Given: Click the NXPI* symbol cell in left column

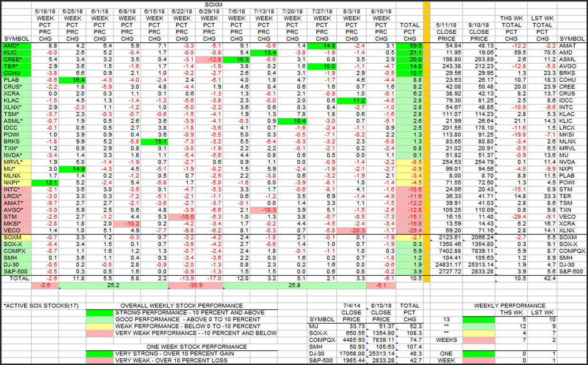Looking at the screenshot, I should click(x=16, y=183).
